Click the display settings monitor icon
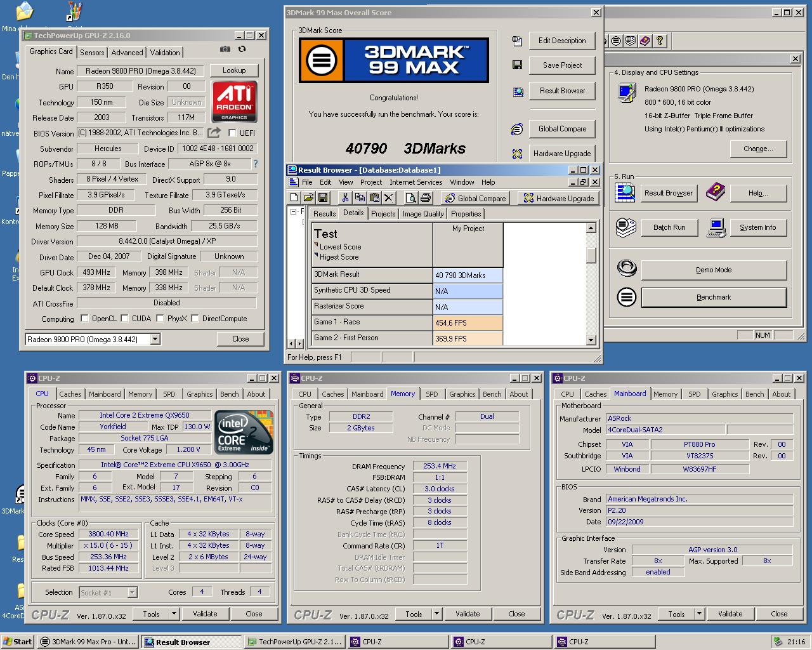This screenshot has height=650, width=812. click(x=627, y=93)
